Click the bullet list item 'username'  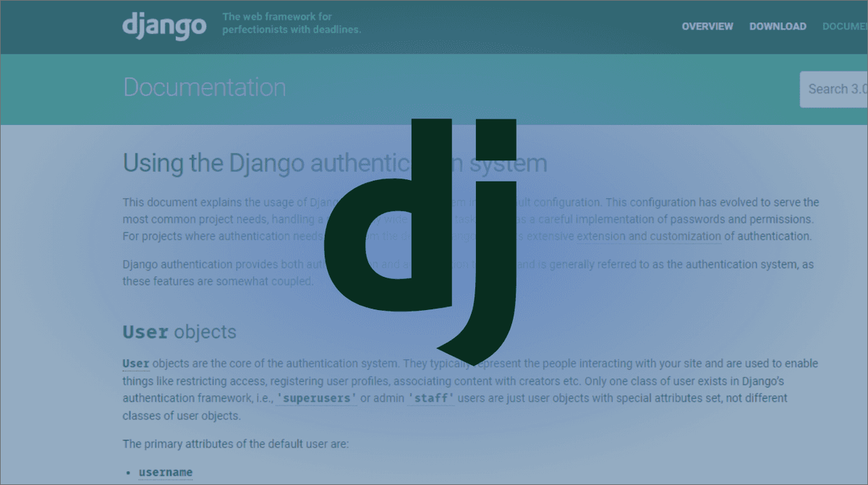pyautogui.click(x=165, y=471)
